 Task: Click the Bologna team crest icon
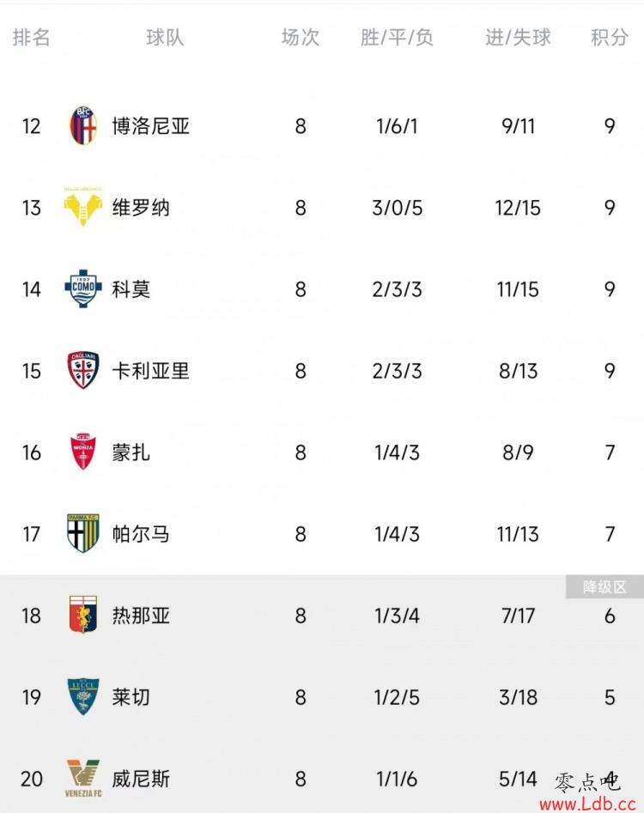(83, 126)
